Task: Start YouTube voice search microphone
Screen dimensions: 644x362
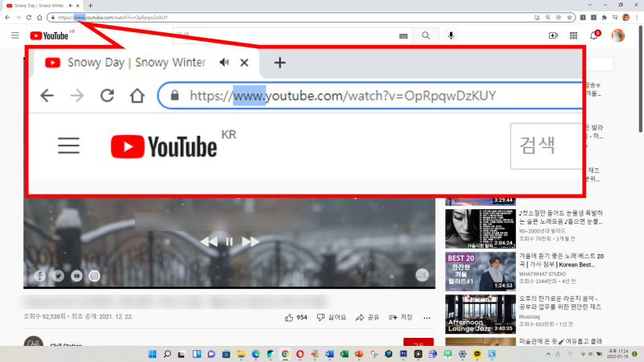Action: [451, 35]
